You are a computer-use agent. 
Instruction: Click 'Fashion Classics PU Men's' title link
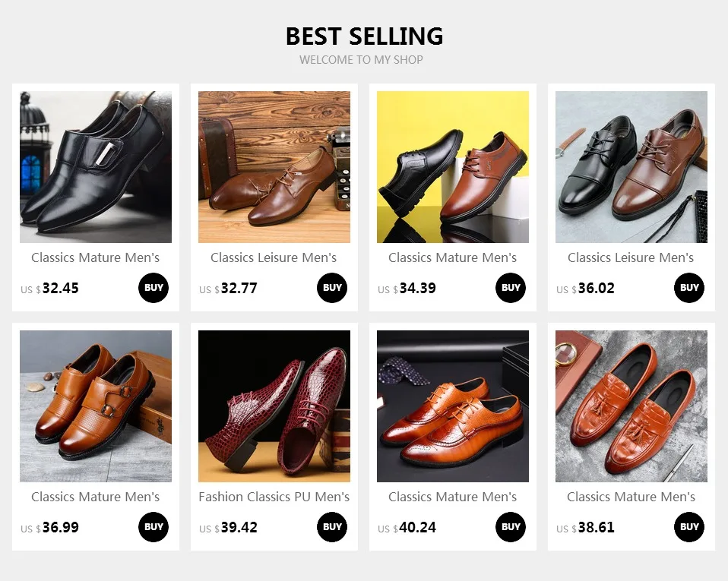coord(274,497)
